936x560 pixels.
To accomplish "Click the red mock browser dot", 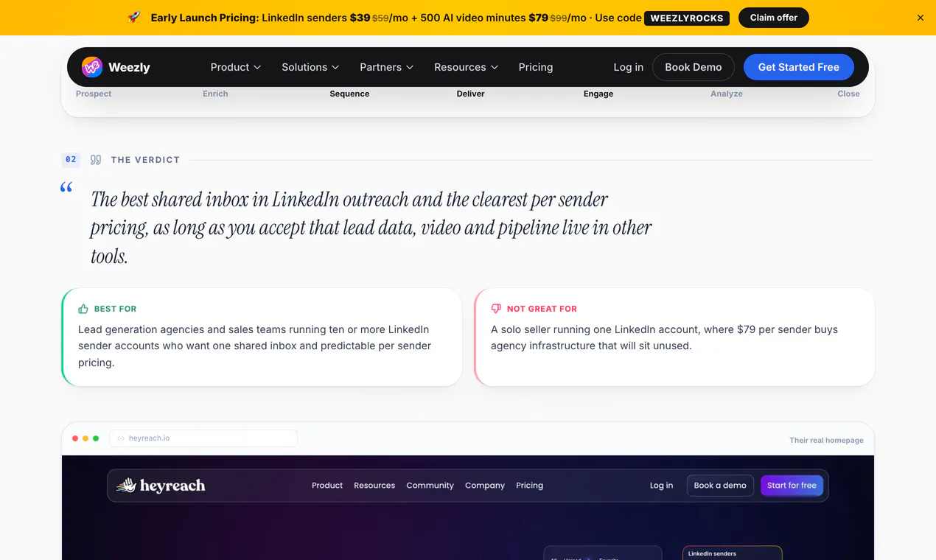I will (x=75, y=438).
